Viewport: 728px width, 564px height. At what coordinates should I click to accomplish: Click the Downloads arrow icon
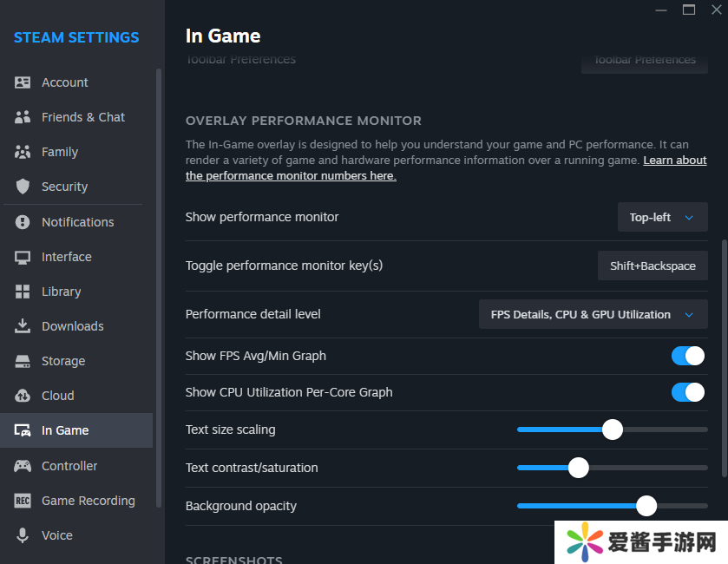coord(23,326)
